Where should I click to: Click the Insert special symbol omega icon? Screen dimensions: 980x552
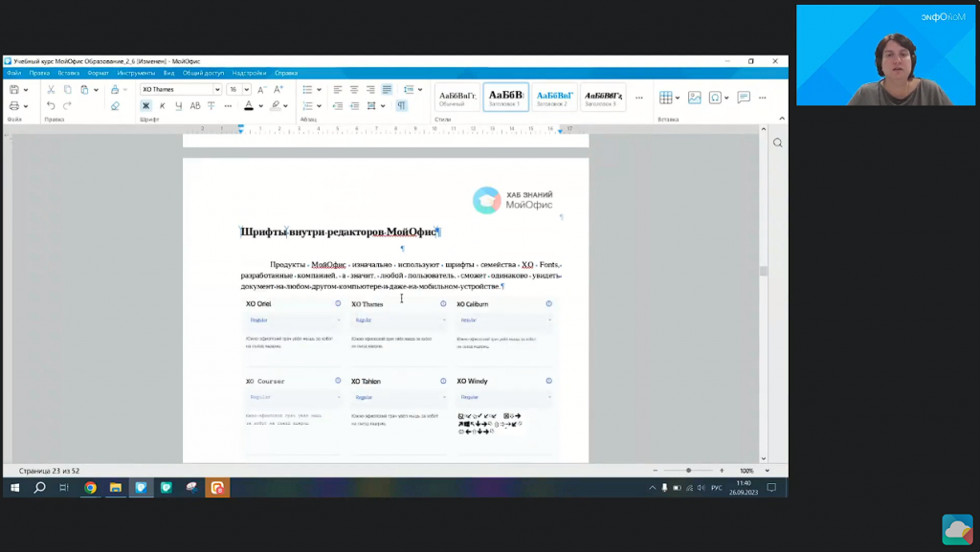pos(715,97)
